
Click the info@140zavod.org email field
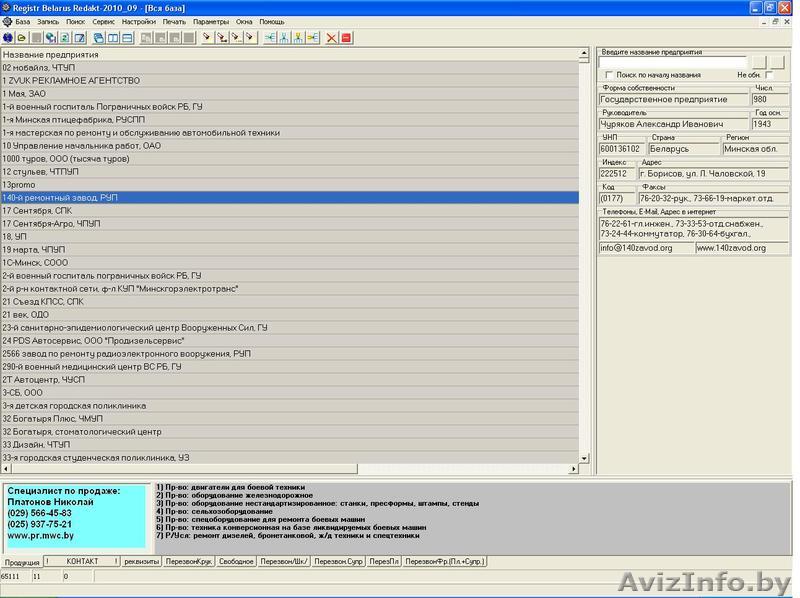(x=645, y=248)
